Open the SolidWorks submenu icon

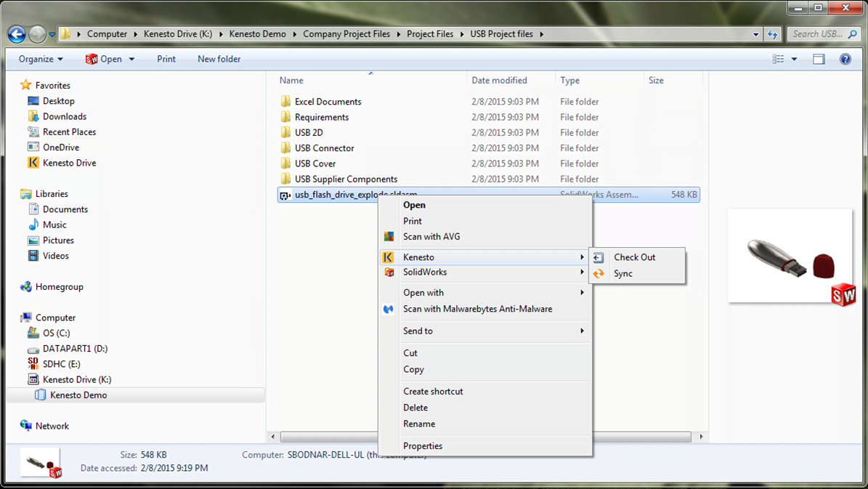[x=389, y=272]
